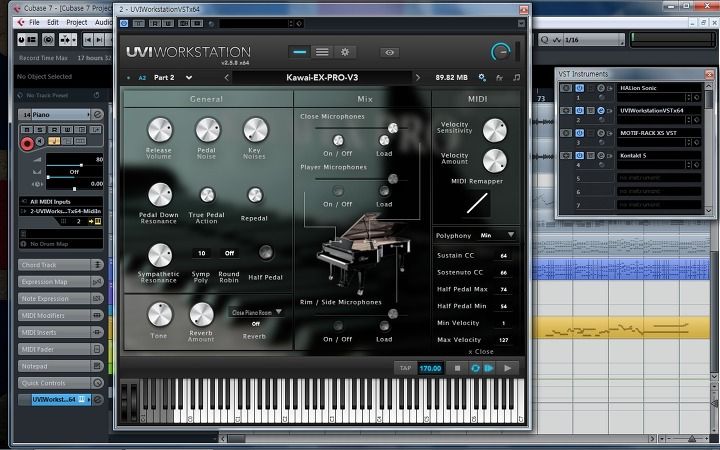This screenshot has width=720, height=450.
Task: Click Load under Close Microphones
Action: click(384, 140)
